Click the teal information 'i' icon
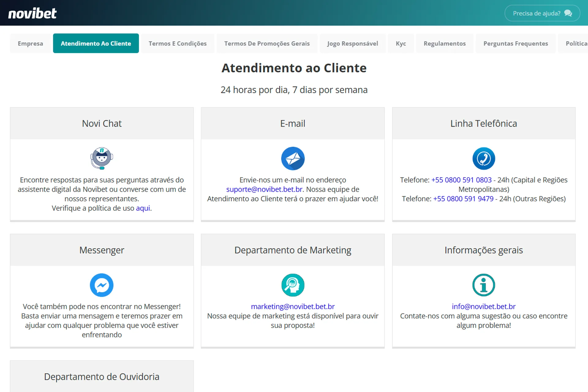This screenshot has height=392, width=588. point(484,285)
